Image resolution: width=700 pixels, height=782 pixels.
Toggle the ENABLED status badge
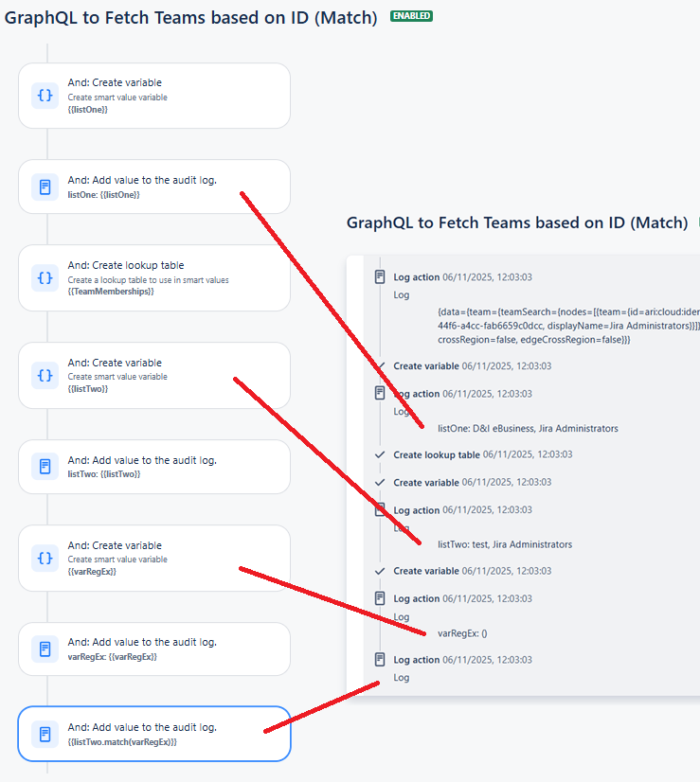coord(412,16)
